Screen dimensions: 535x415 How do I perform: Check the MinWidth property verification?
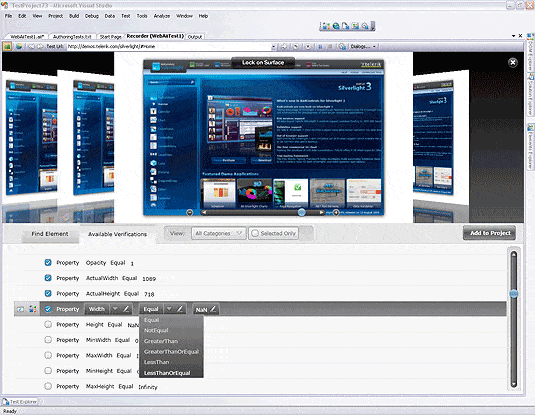point(48,340)
